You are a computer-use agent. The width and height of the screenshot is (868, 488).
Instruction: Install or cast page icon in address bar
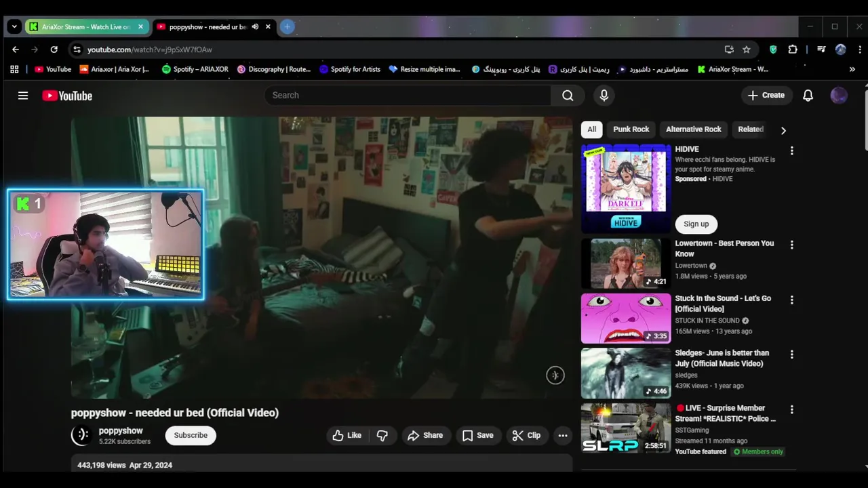(729, 49)
